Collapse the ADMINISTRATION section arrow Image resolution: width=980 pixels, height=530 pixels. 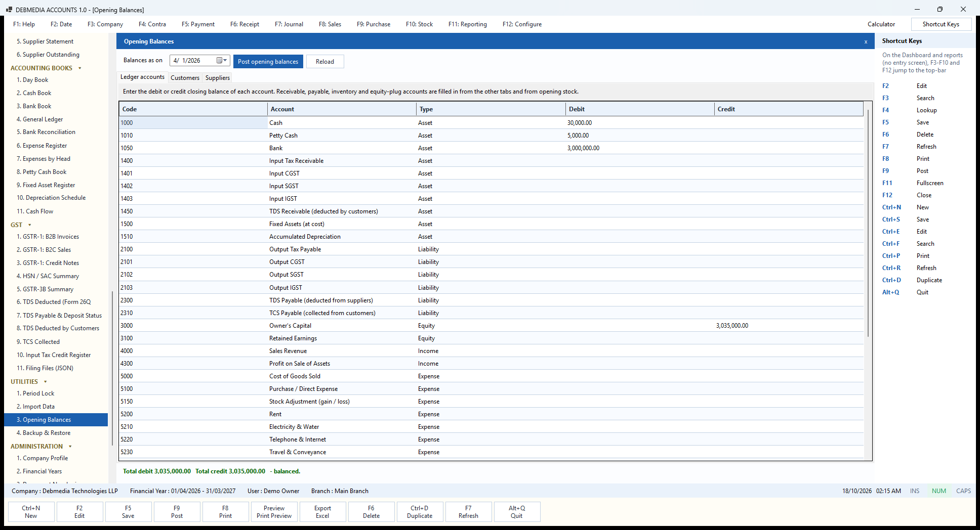pyautogui.click(x=70, y=447)
